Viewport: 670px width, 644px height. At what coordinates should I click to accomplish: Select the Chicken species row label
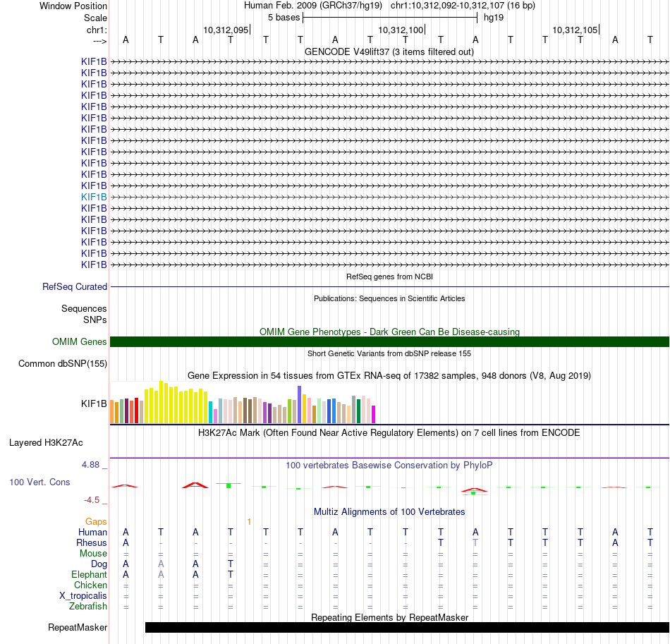(x=90, y=585)
